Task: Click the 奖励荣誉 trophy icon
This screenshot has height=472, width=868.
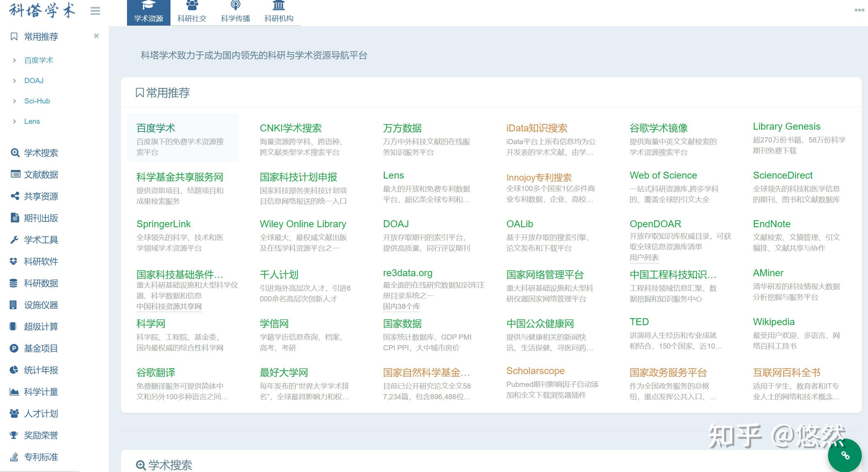Action: click(x=14, y=435)
